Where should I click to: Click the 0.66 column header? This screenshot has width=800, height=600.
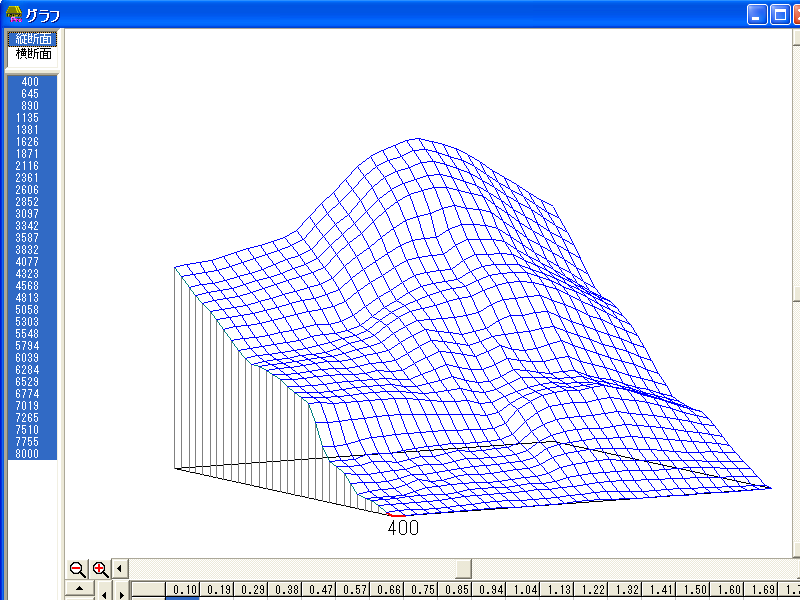pyautogui.click(x=387, y=590)
